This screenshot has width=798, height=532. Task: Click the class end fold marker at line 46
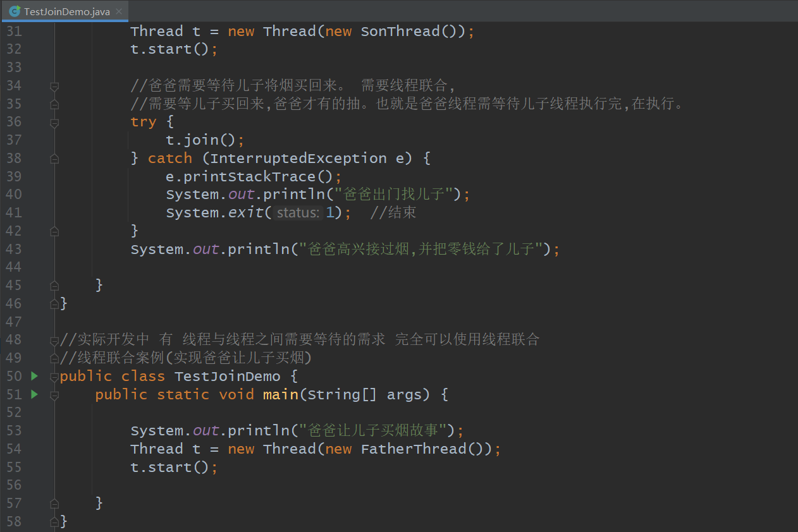(54, 304)
